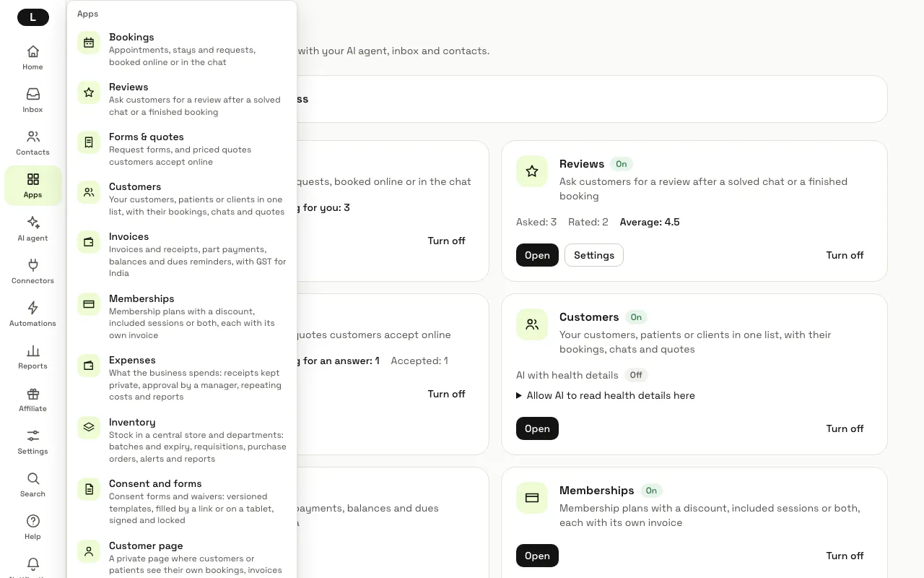Screen dimensions: 924x578
Task: Click the L account avatar
Action: [x=32, y=17]
